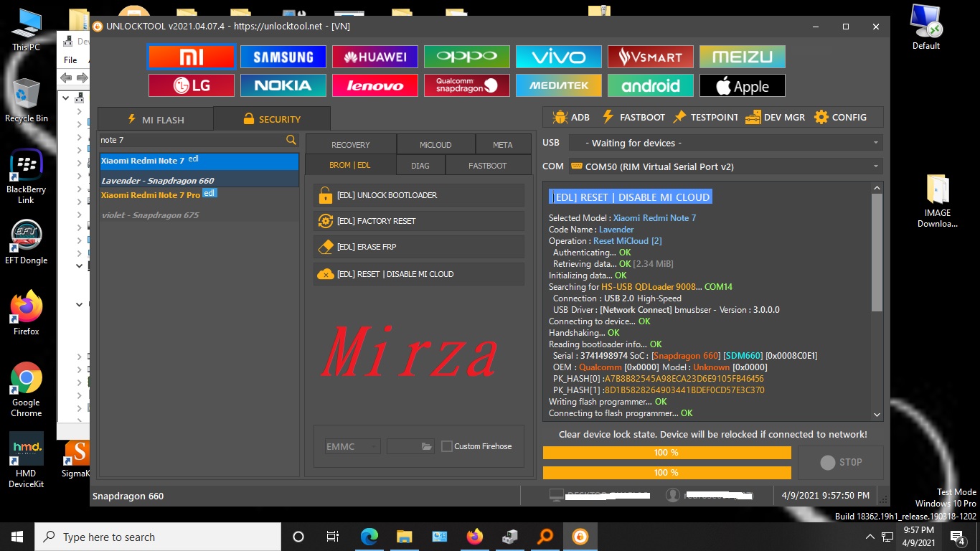
Task: Click the log panel vertical scrollbar
Action: [x=877, y=253]
